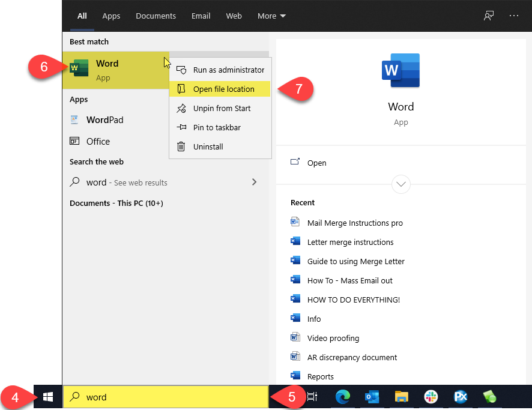Open the More filter dropdown
The height and width of the screenshot is (410, 532).
click(x=271, y=16)
